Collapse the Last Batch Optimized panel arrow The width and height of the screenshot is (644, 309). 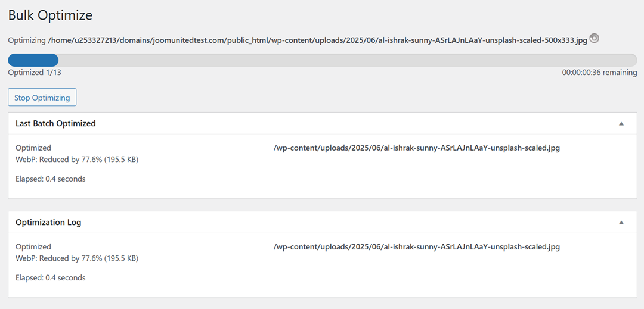tap(621, 124)
